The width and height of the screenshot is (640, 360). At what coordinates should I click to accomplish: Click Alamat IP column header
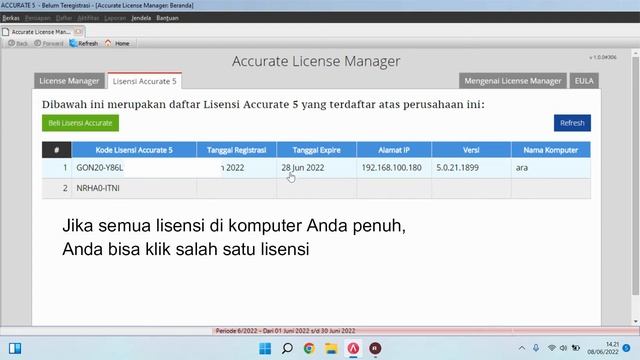click(x=394, y=150)
